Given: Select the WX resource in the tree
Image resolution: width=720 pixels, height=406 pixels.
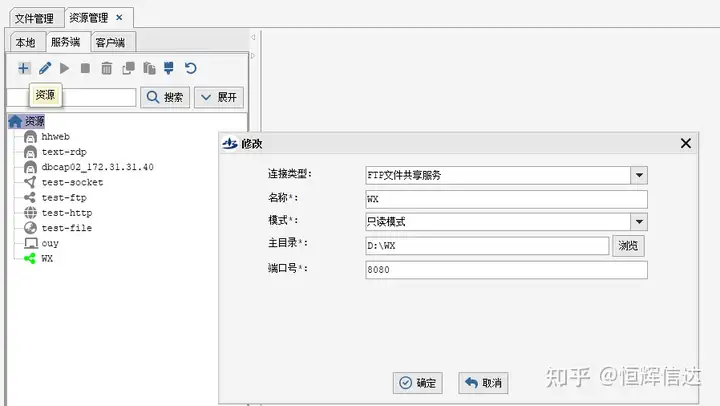Looking at the screenshot, I should click(x=47, y=258).
